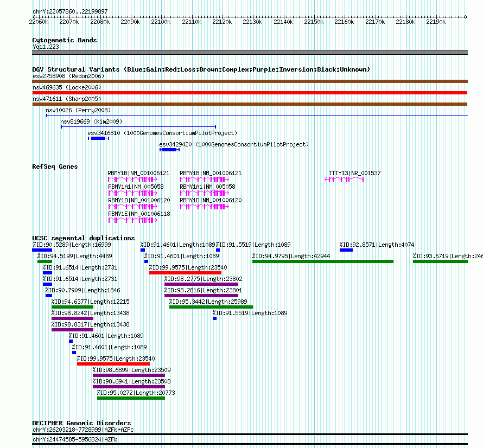Click the %ID:98.6941|Length:23508 label
Viewport: 483px width, 448px height.
pos(131,381)
